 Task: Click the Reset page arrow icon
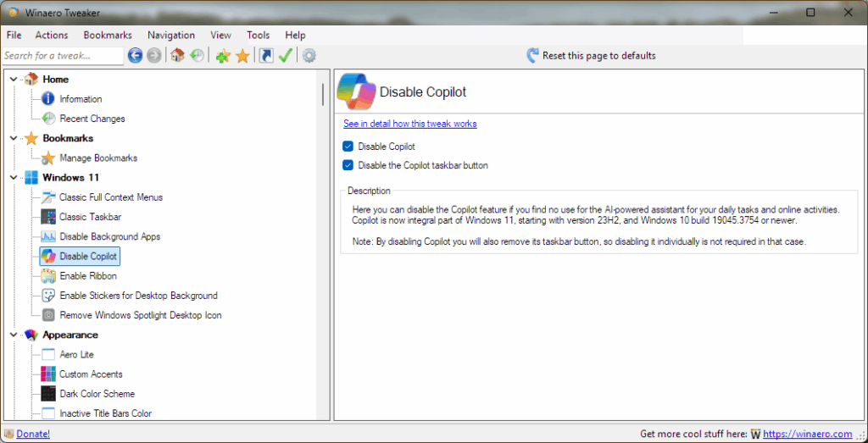532,55
